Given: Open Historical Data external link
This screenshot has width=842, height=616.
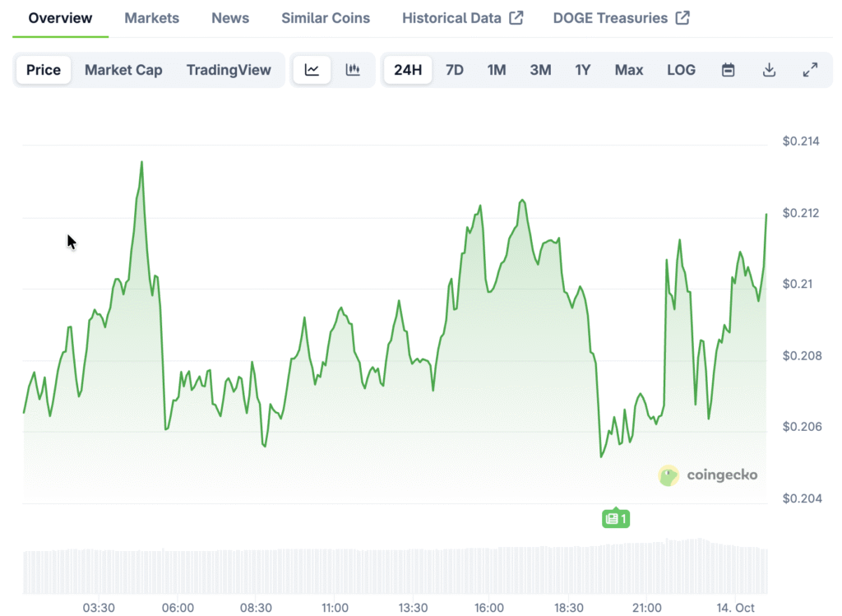Looking at the screenshot, I should pyautogui.click(x=462, y=18).
